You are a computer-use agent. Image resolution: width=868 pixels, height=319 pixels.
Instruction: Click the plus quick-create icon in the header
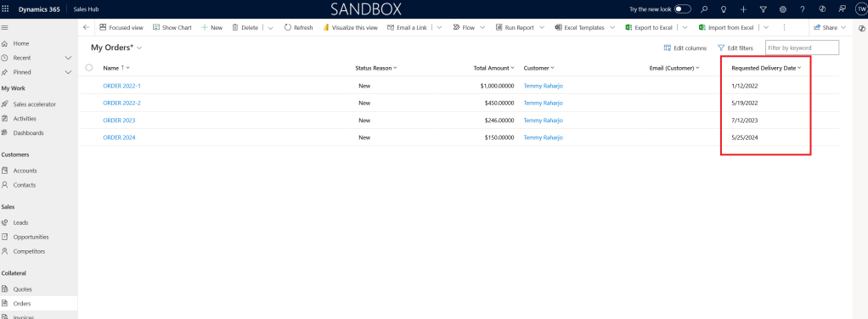743,9
